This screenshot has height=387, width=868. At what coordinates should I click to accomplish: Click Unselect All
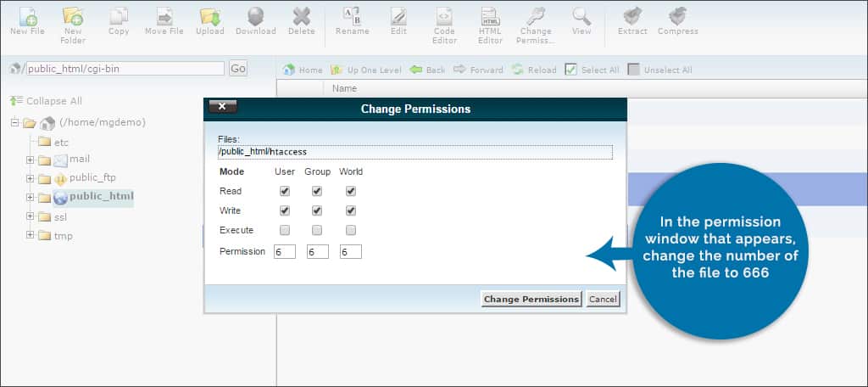[x=659, y=70]
